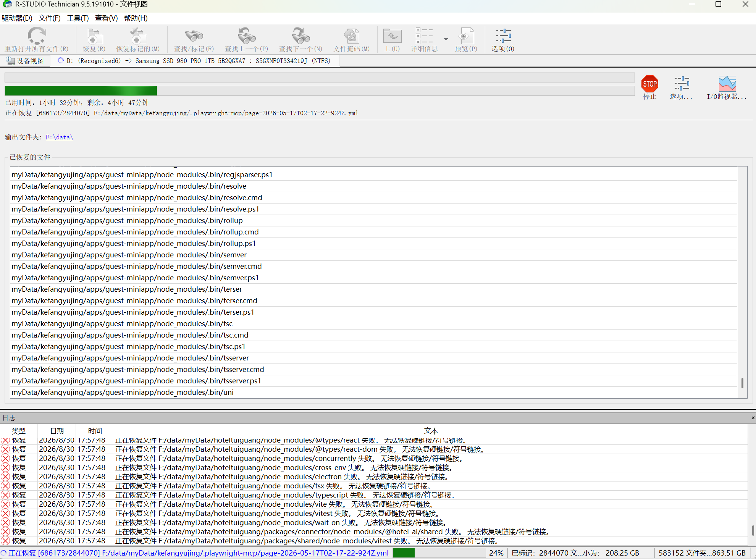Open toolbar Options (选项(O)) icon
Image resolution: width=756 pixels, height=559 pixels.
(x=503, y=36)
